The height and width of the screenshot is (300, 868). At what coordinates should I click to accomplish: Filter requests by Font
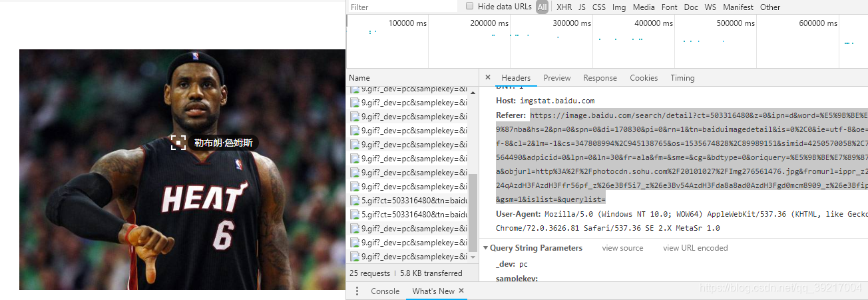(x=670, y=7)
